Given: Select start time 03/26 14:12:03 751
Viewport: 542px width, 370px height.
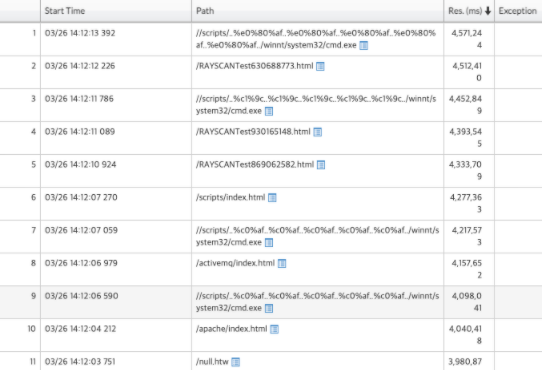Looking at the screenshot, I should (80, 361).
